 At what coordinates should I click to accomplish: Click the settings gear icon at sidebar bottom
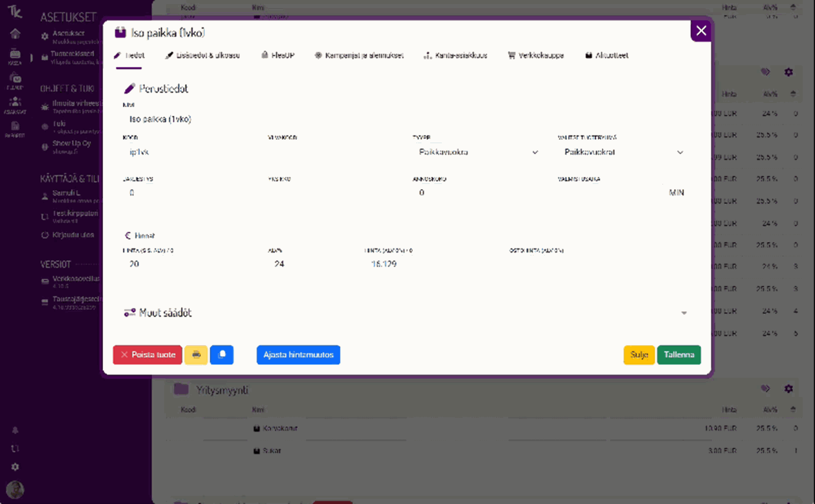pos(16,467)
